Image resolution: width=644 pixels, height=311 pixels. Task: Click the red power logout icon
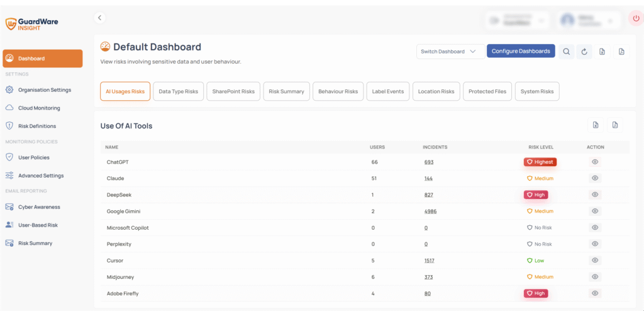tap(636, 18)
